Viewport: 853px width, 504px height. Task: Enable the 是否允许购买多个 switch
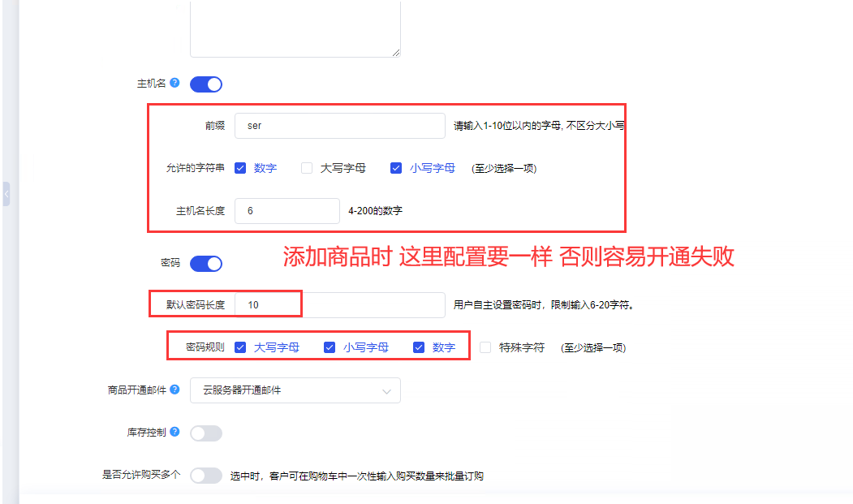(206, 476)
